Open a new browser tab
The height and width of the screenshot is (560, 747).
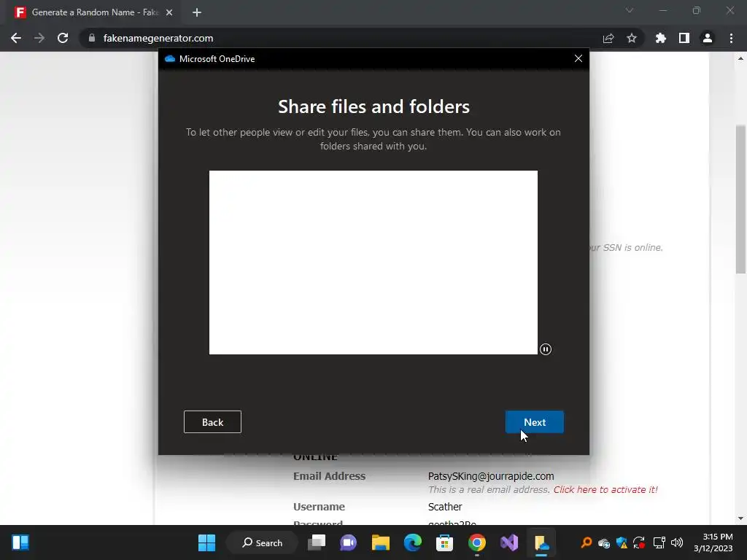click(x=197, y=12)
